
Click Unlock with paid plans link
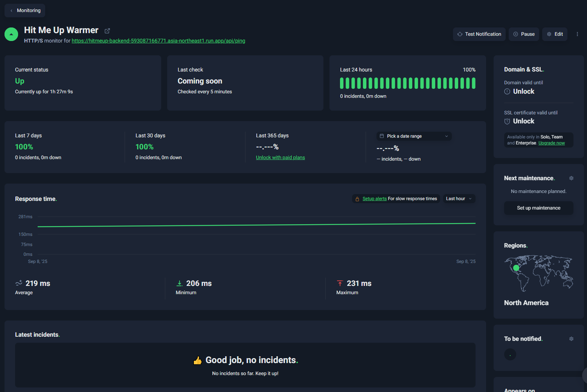click(x=281, y=158)
